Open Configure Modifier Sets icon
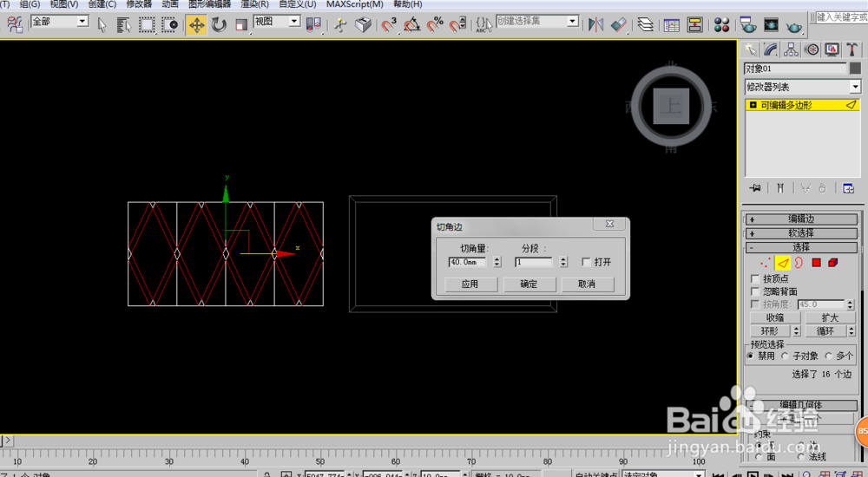This screenshot has width=868, height=477. click(848, 188)
